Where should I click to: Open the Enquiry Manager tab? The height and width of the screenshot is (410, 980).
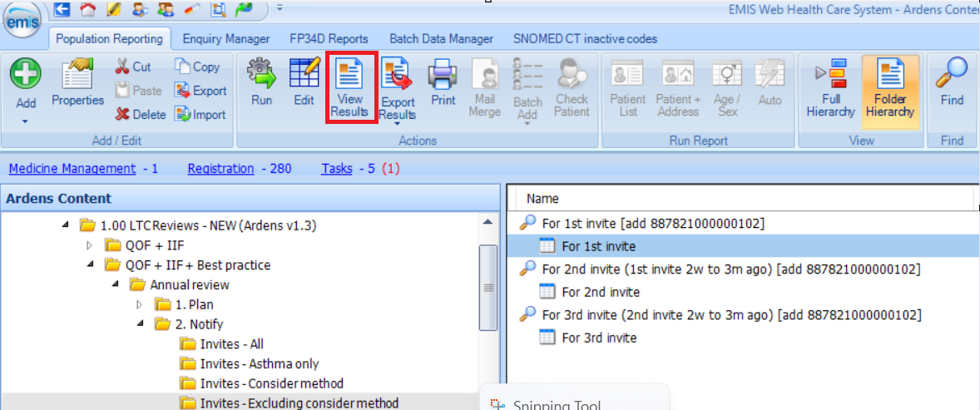point(226,39)
